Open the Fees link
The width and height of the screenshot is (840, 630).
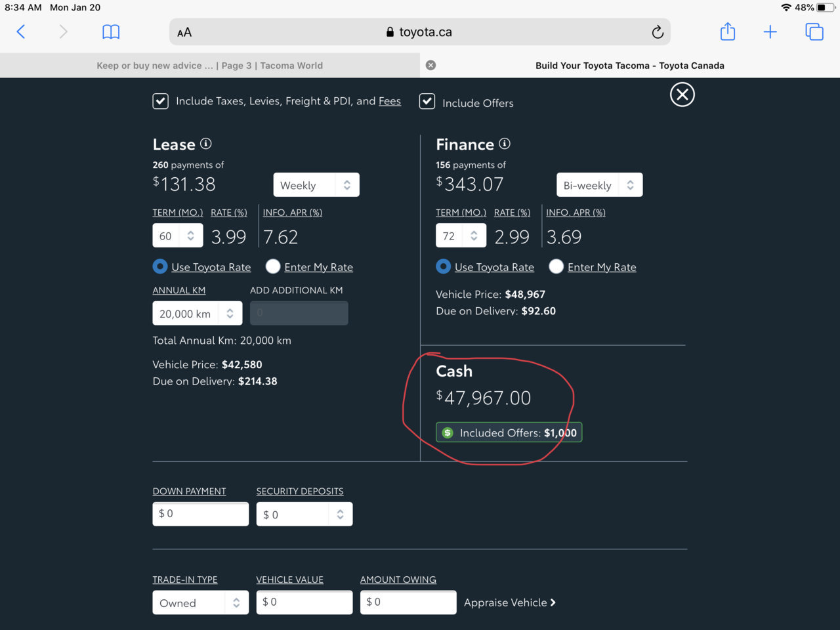coord(390,101)
